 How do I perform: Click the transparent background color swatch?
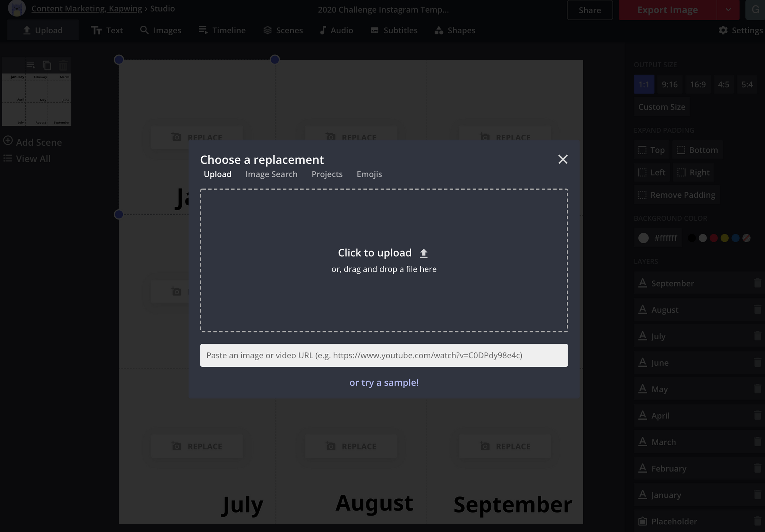[746, 238]
